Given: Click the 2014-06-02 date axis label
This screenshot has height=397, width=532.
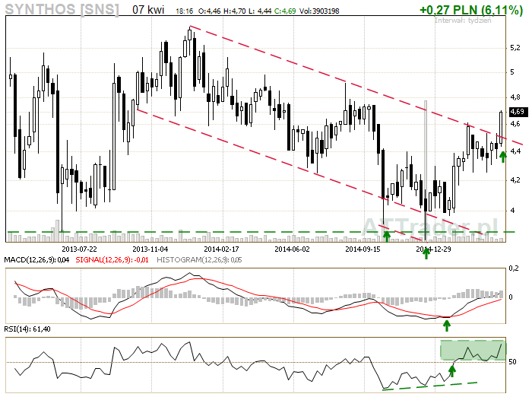Looking at the screenshot, I should click(292, 249).
